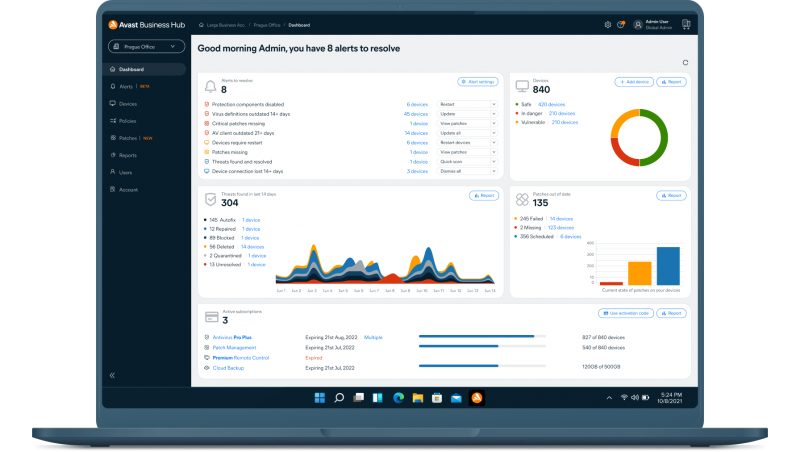Click the Windows Start icon in taskbar

[x=320, y=398]
